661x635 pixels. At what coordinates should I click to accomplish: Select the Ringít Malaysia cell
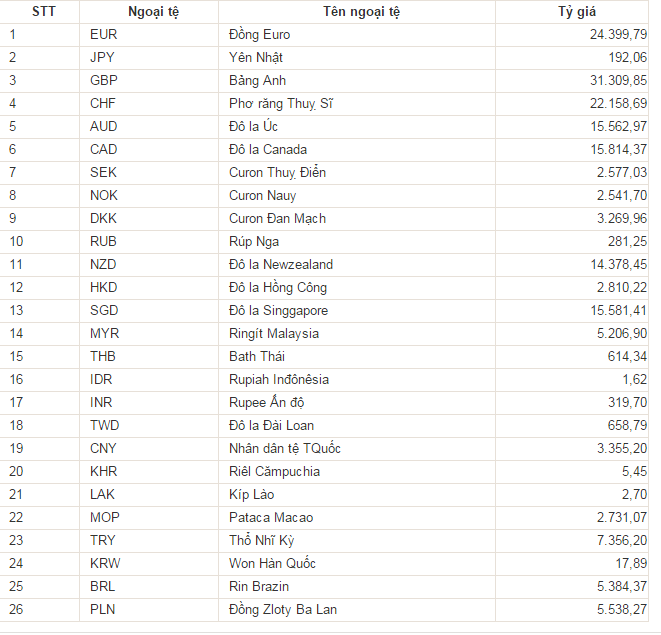click(274, 333)
